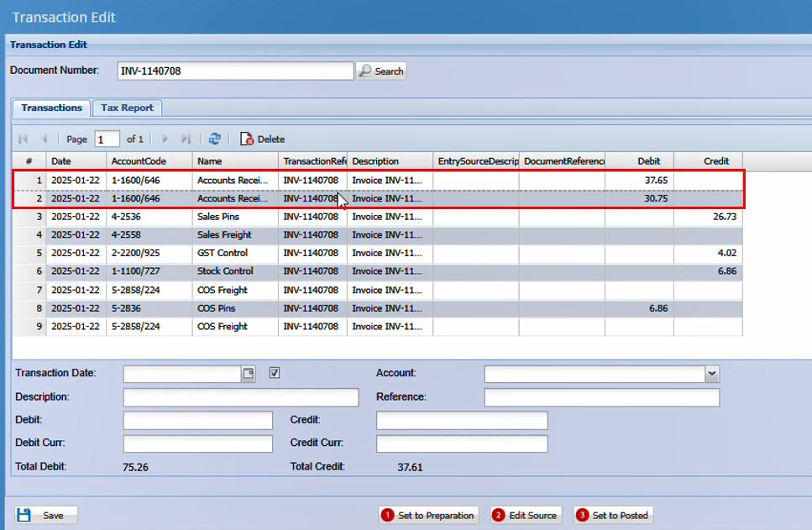Delete the selected transaction row
The image size is (812, 530).
point(262,139)
